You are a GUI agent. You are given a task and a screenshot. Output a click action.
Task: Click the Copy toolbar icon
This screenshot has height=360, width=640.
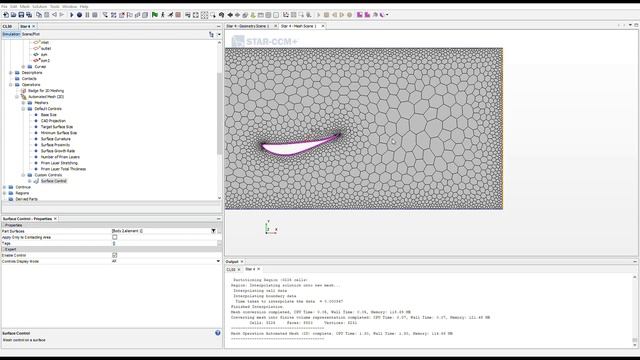[39, 15]
